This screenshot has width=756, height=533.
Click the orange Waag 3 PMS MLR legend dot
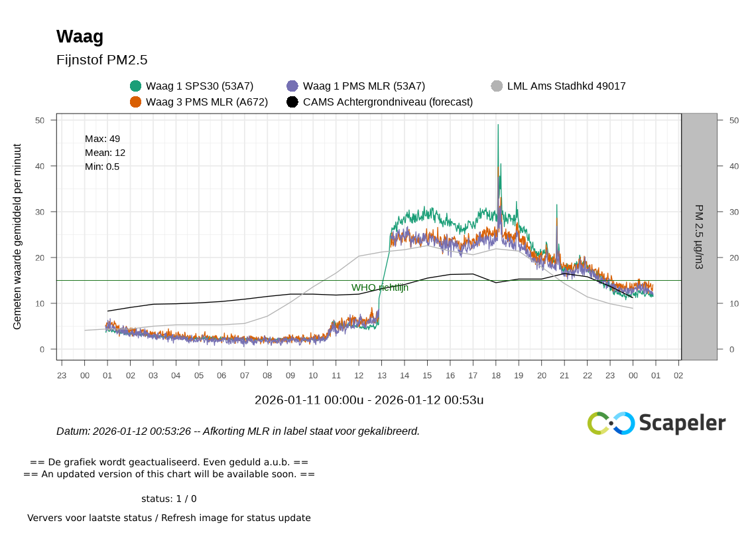(x=135, y=102)
